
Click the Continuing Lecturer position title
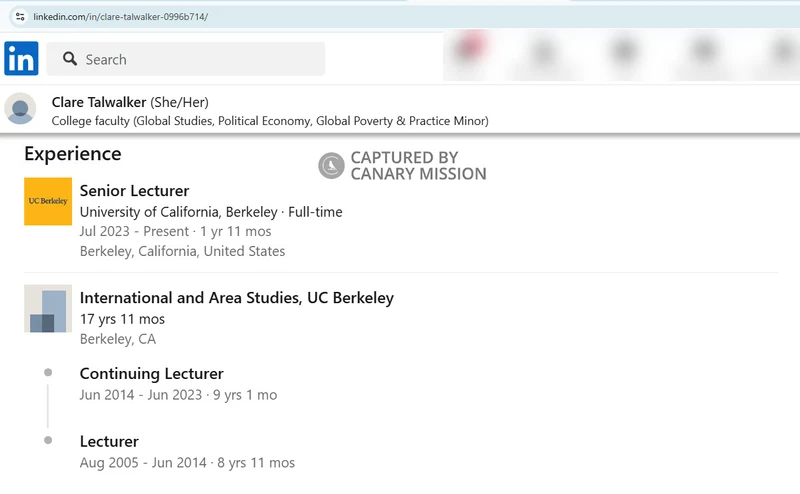tap(151, 373)
